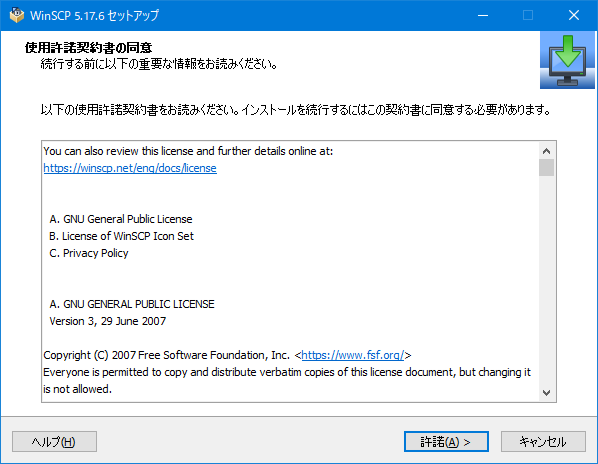Open help with the ヘルプ(H) button
The height and width of the screenshot is (464, 598).
54,442
